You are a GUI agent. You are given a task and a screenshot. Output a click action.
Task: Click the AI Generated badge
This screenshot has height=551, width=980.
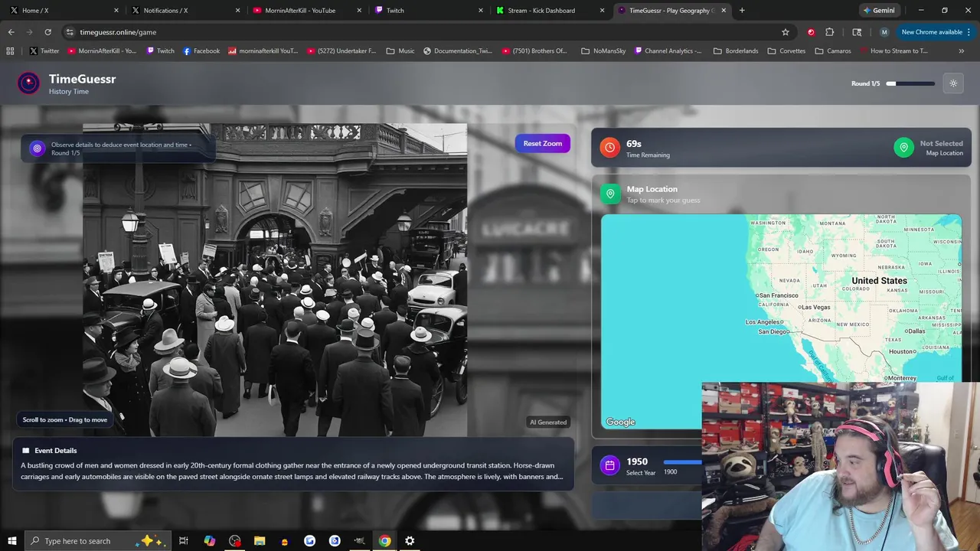[x=548, y=422]
